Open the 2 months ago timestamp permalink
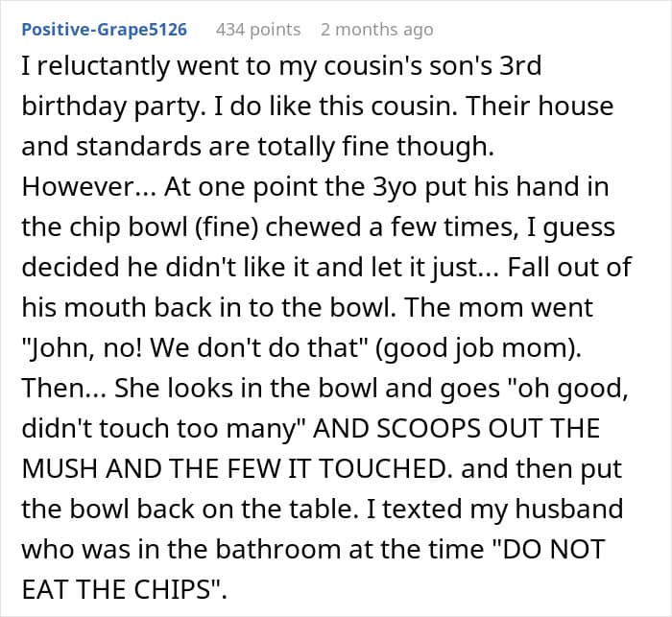Viewport: 672px width, 617px height. [376, 30]
